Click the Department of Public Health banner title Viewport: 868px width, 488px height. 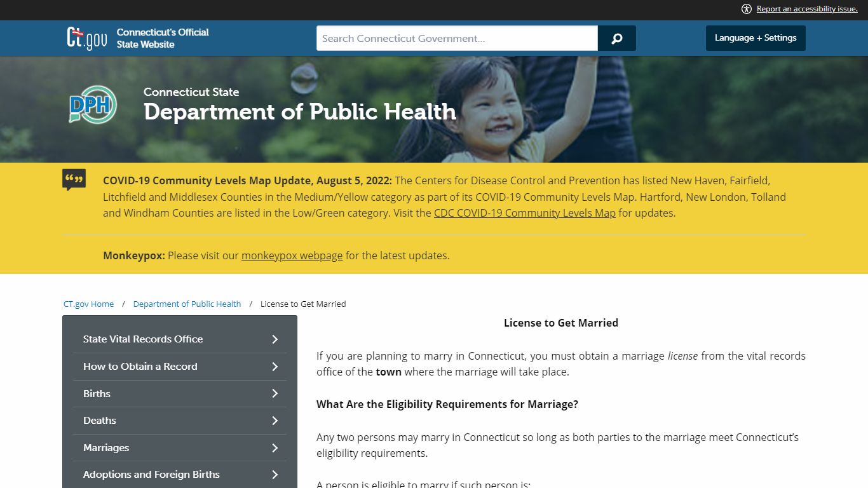tap(300, 112)
